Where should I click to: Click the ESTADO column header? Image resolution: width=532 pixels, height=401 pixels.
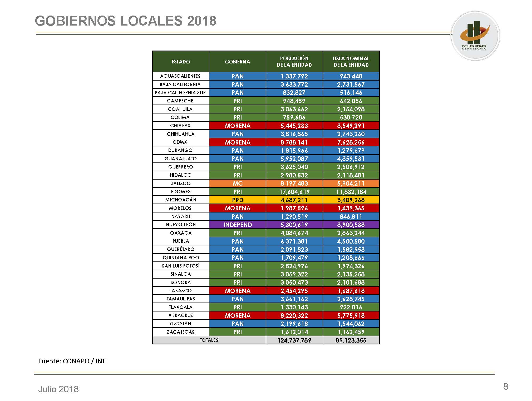click(x=181, y=62)
